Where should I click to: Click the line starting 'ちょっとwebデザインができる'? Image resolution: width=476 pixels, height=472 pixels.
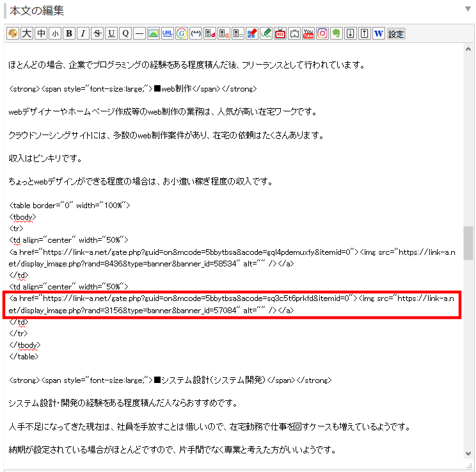coord(141,181)
